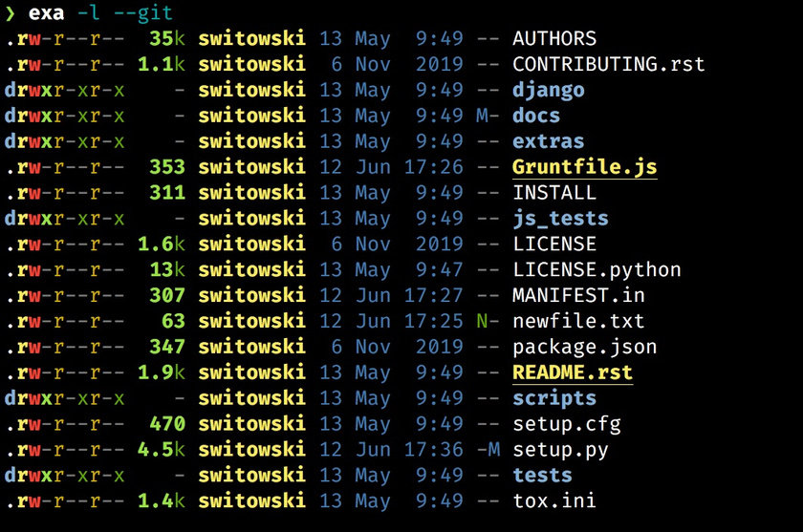Viewport: 803px width, 532px height.
Task: Click the scripts directory name
Action: tap(554, 398)
